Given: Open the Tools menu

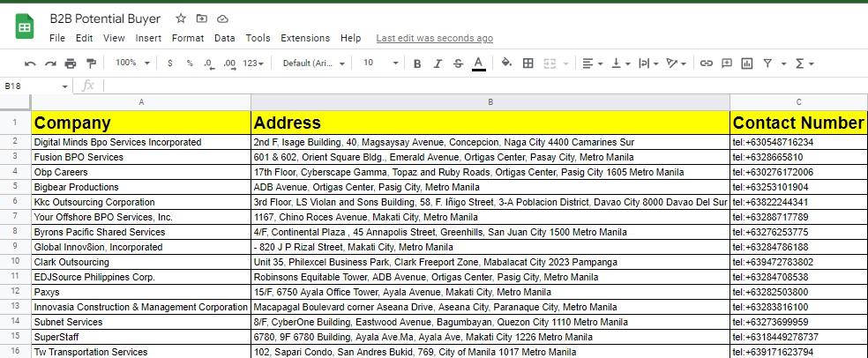Looking at the screenshot, I should (258, 38).
